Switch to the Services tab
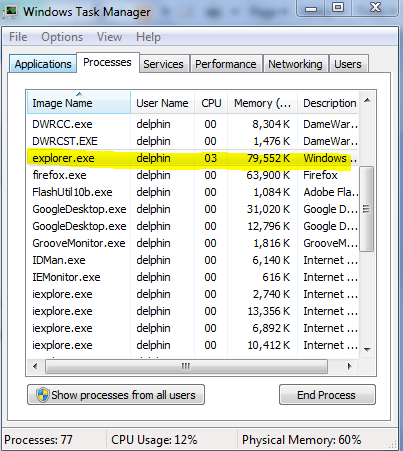Screen dimensions: 403x451 [x=163, y=64]
